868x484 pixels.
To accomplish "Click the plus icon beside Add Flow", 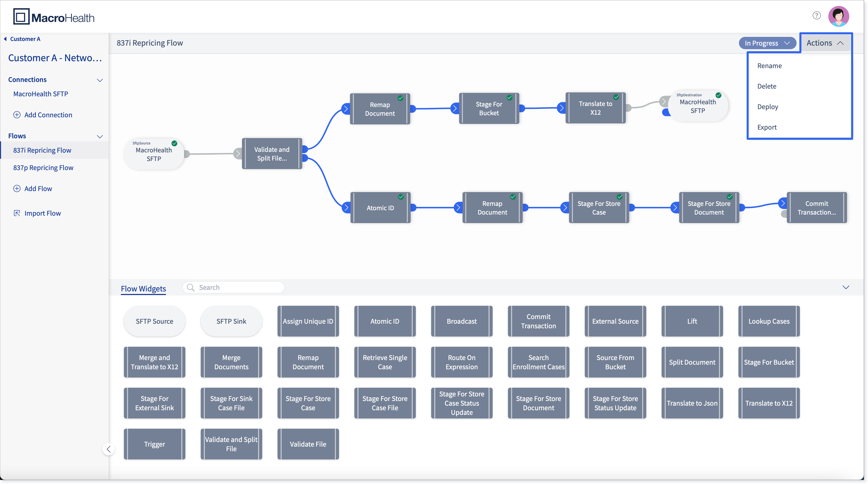I will [16, 188].
